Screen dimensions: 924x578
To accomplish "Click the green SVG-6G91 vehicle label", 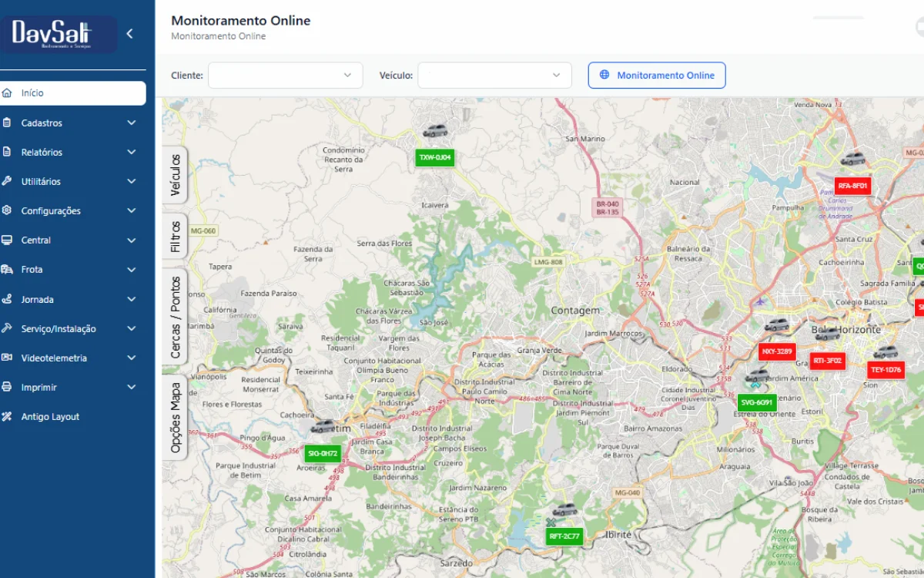I will point(757,402).
